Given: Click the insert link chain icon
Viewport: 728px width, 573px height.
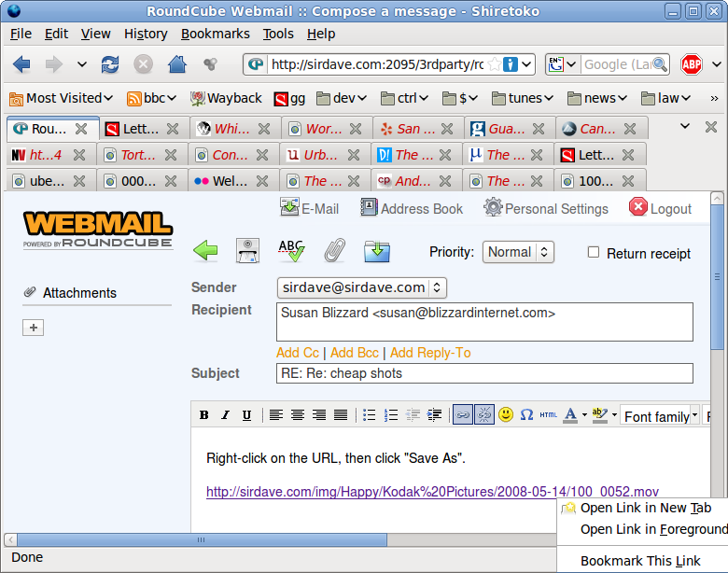Looking at the screenshot, I should [x=462, y=415].
